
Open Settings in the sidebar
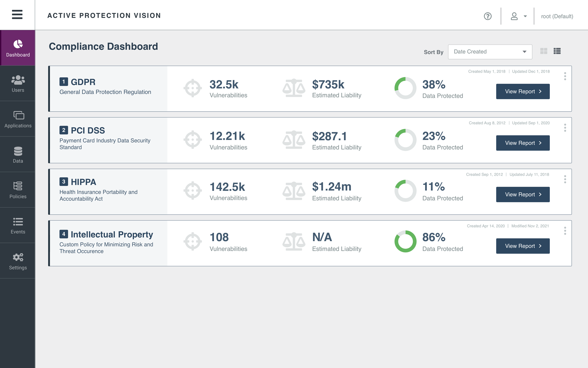tap(18, 261)
